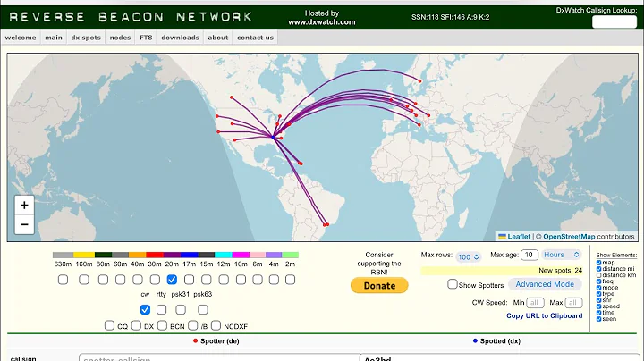Click the cyan 12m color swatch
The height and width of the screenshot is (361, 644).
click(x=224, y=255)
